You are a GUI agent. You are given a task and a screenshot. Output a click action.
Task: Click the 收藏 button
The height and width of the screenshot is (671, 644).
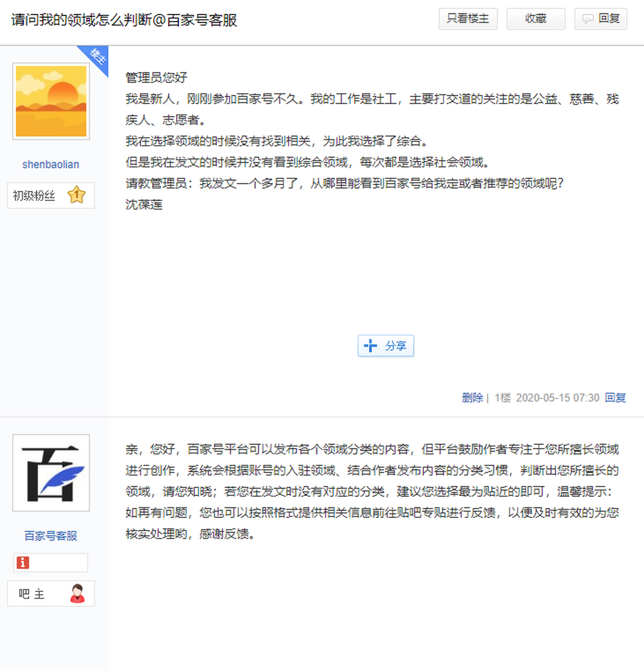pos(535,19)
